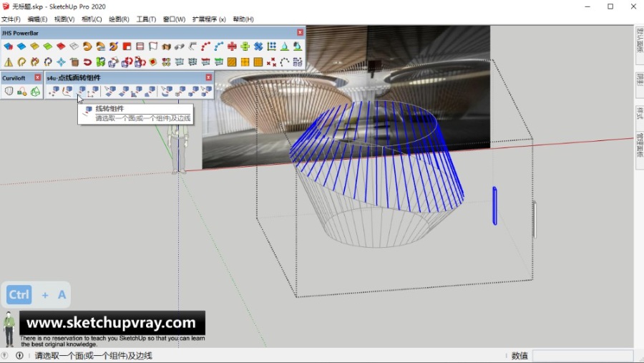Viewport: 644px width, 363px height.
Task: Click the blue dotted curve icon in JHS PowerBar
Action: click(218, 47)
